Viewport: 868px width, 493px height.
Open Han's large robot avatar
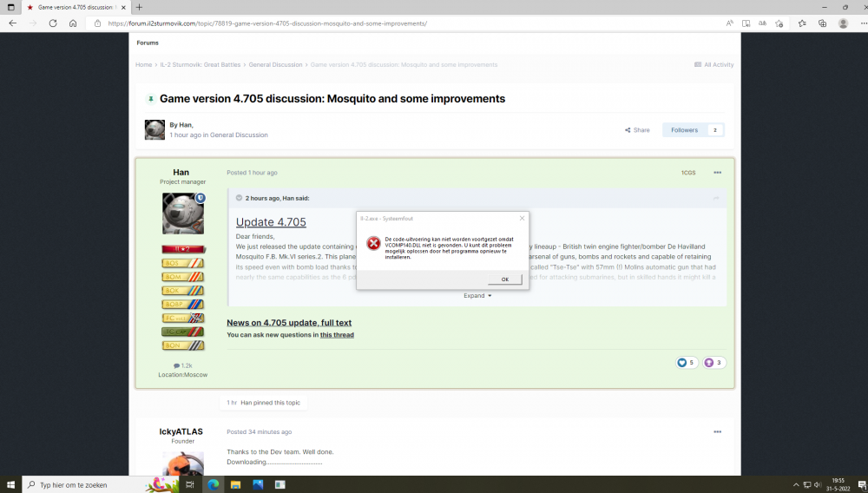[x=182, y=214]
